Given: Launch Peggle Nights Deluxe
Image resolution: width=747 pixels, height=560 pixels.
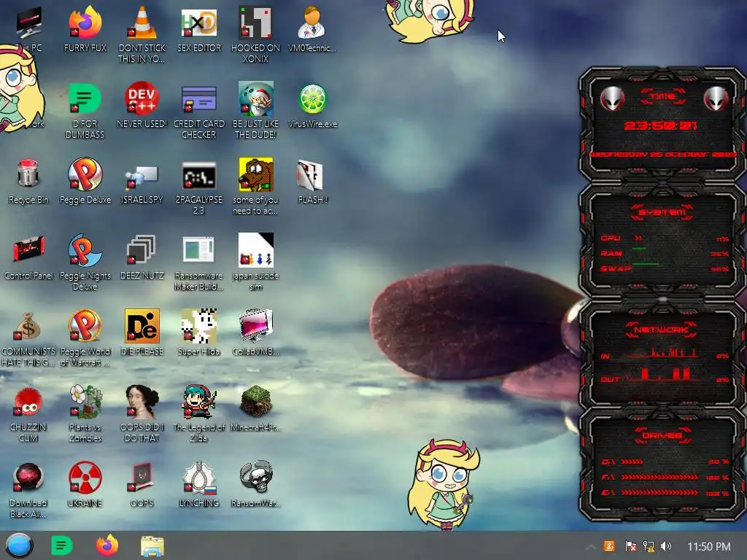Looking at the screenshot, I should pos(85,251).
